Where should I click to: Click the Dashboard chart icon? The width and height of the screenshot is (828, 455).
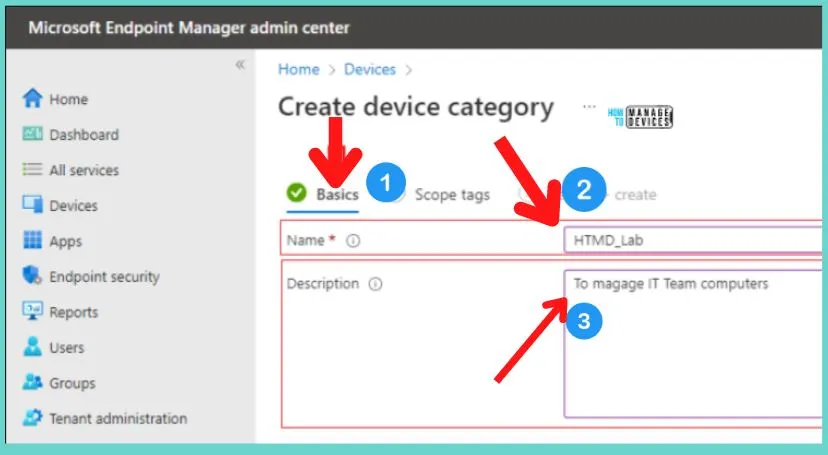click(32, 134)
